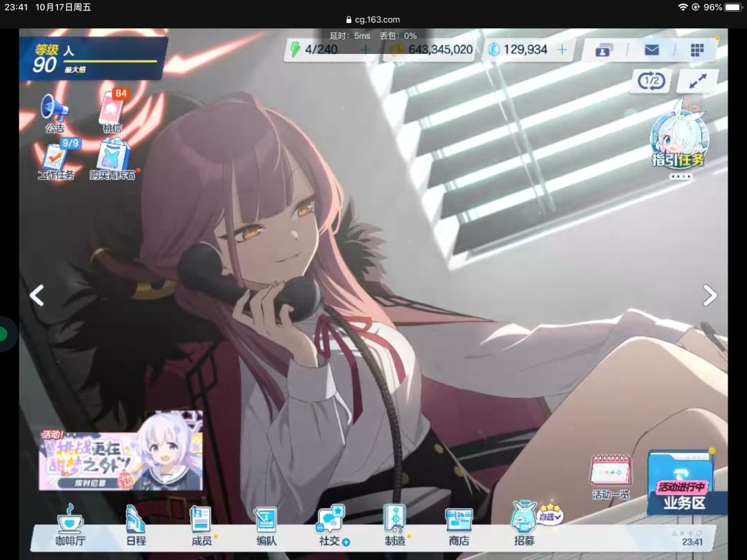Viewport: 747px width, 560px height.
Task: Open the 制造 crafting icon
Action: click(395, 525)
